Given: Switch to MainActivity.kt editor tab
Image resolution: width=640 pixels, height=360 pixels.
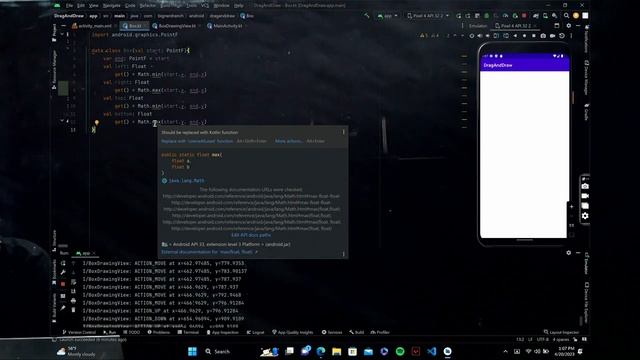Looking at the screenshot, I should point(226,26).
